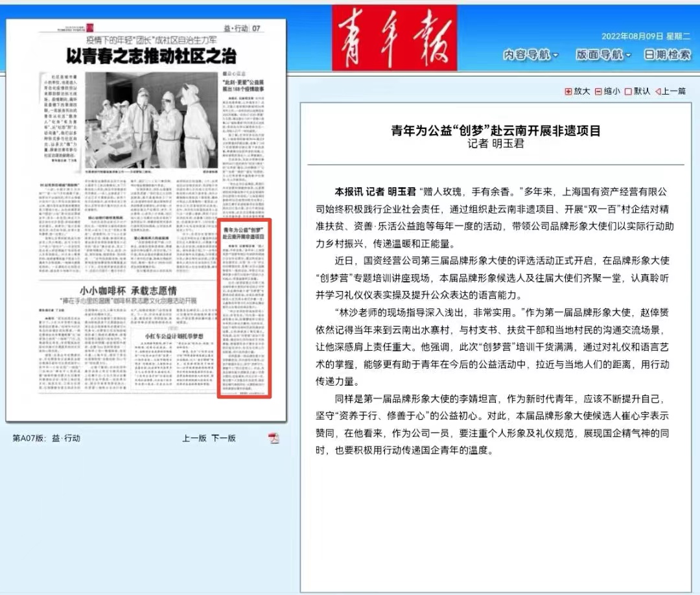The image size is (700, 595).
Task: Open the 版面导航 dropdown menu
Action: [x=603, y=55]
